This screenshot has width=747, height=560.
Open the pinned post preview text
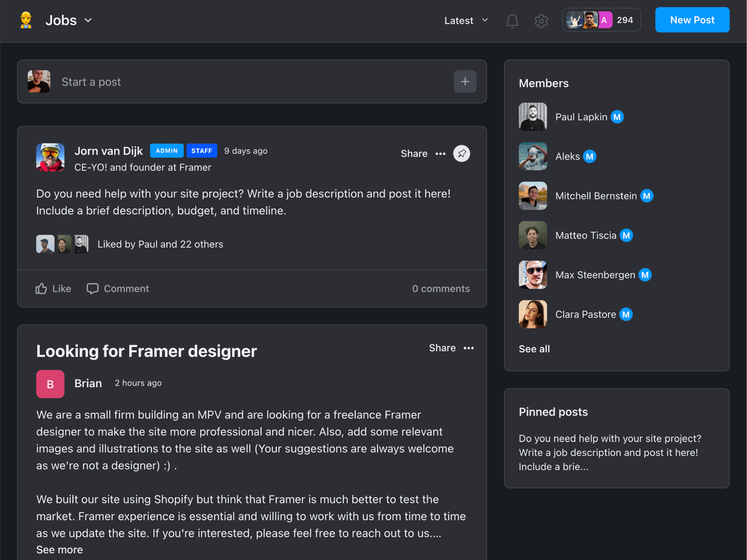click(608, 452)
